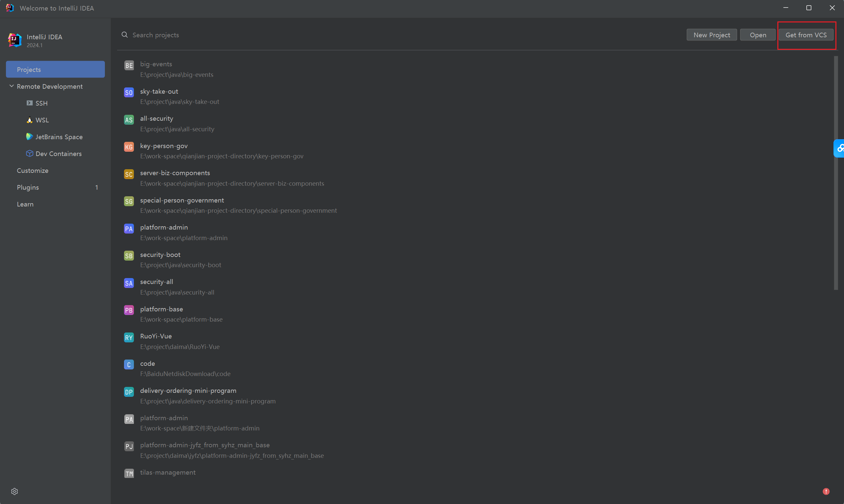Viewport: 844px width, 504px height.
Task: Click the red error notification icon
Action: [x=826, y=491]
